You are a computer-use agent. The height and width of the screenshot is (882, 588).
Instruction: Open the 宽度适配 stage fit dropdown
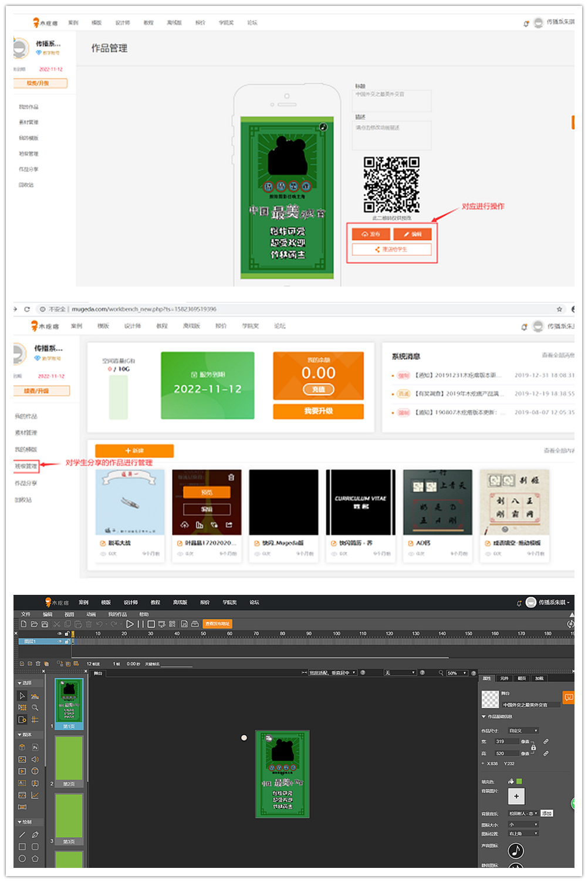(333, 673)
